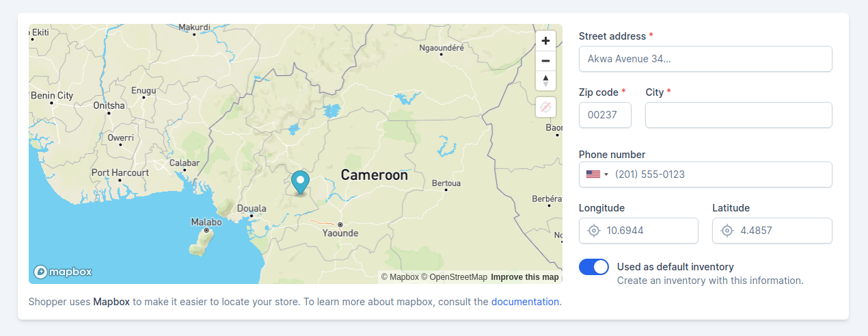The width and height of the screenshot is (868, 336).
Task: Click the Owerri map label
Action: point(121,138)
